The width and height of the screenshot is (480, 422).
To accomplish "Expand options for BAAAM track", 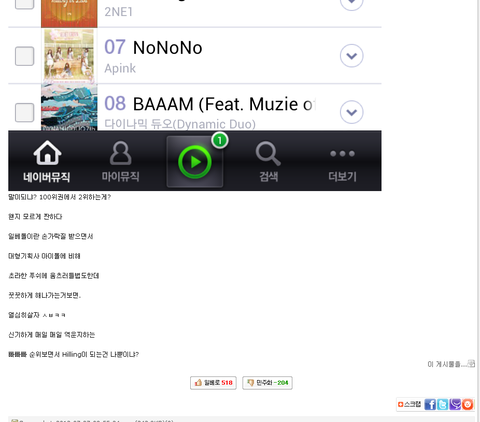I will pos(352,112).
